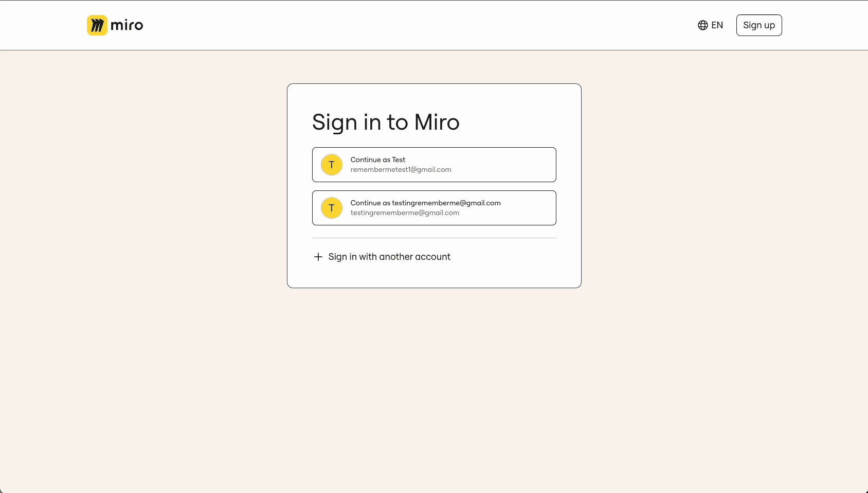The image size is (868, 493).
Task: Click the miro wordmark text
Action: [x=127, y=25]
